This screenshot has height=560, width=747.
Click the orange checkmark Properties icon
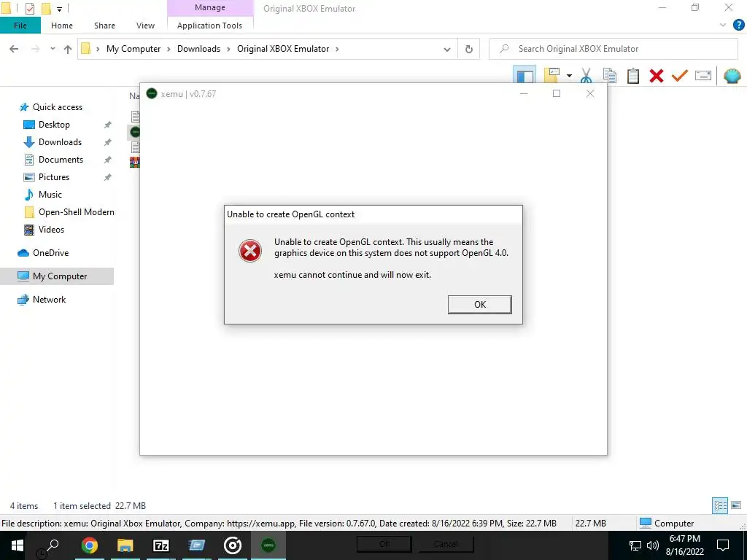[680, 76]
